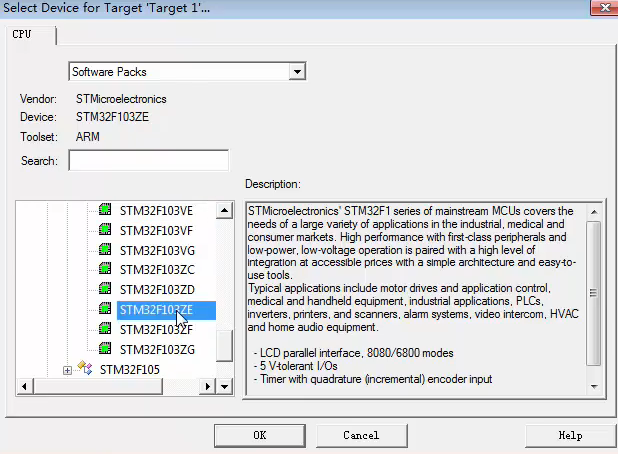Click the chip icon beside STM32F103VF
The height and width of the screenshot is (454, 618).
pyautogui.click(x=105, y=229)
